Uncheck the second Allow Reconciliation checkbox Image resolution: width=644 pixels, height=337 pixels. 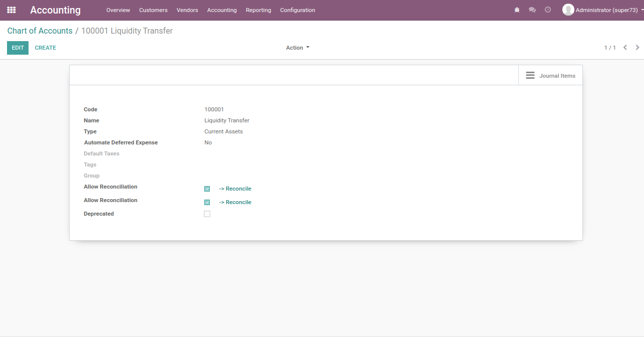207,202
